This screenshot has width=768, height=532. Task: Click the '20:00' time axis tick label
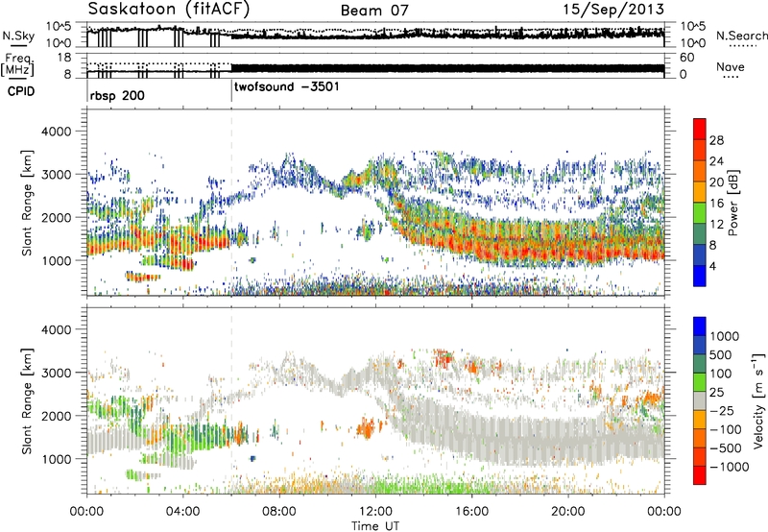point(568,512)
